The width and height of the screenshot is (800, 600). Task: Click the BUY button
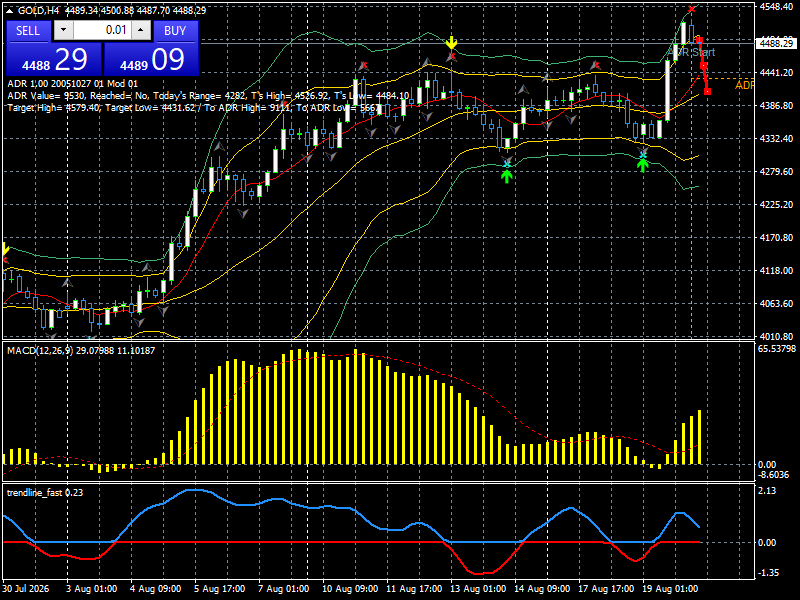point(175,31)
